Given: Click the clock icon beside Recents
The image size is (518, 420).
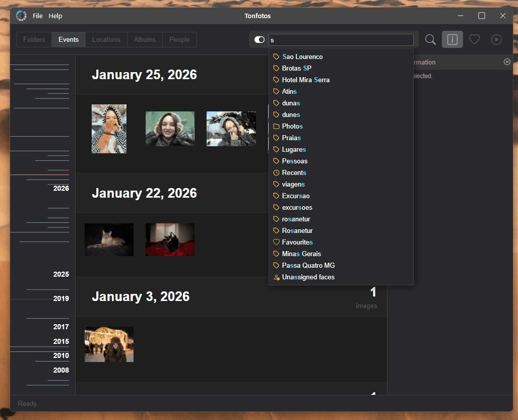Looking at the screenshot, I should click(277, 172).
